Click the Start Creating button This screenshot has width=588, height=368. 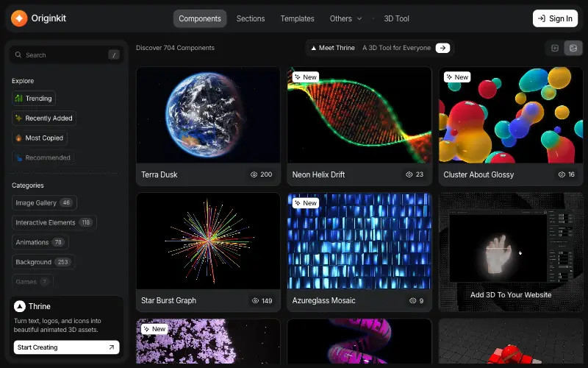[x=66, y=347]
